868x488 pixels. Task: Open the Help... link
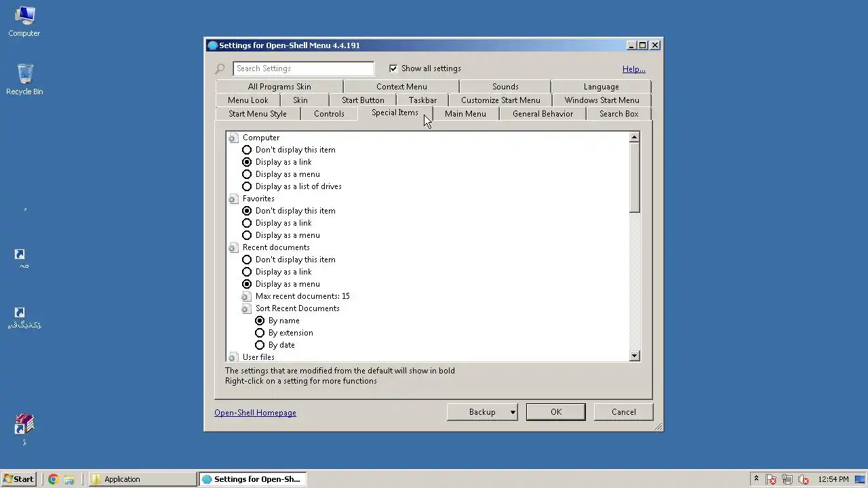pos(634,69)
